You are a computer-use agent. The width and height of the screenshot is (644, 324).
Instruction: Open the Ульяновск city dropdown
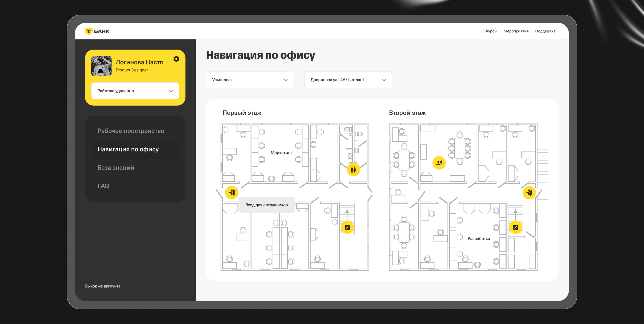tap(250, 80)
